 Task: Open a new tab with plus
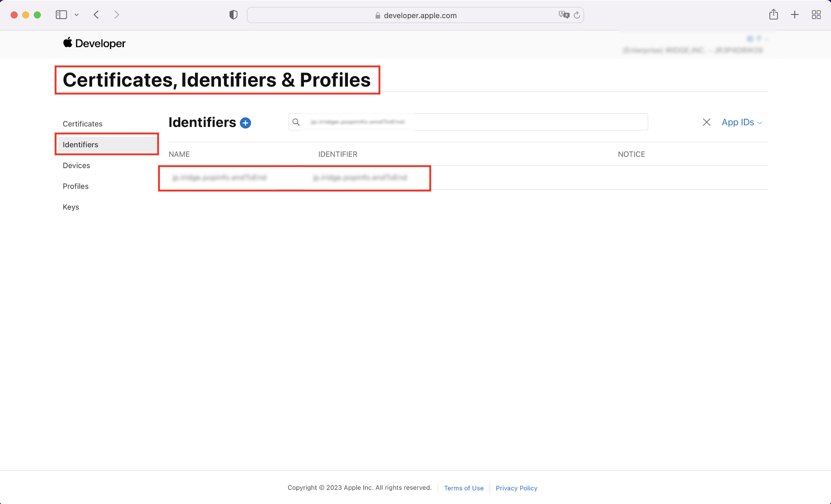[795, 15]
